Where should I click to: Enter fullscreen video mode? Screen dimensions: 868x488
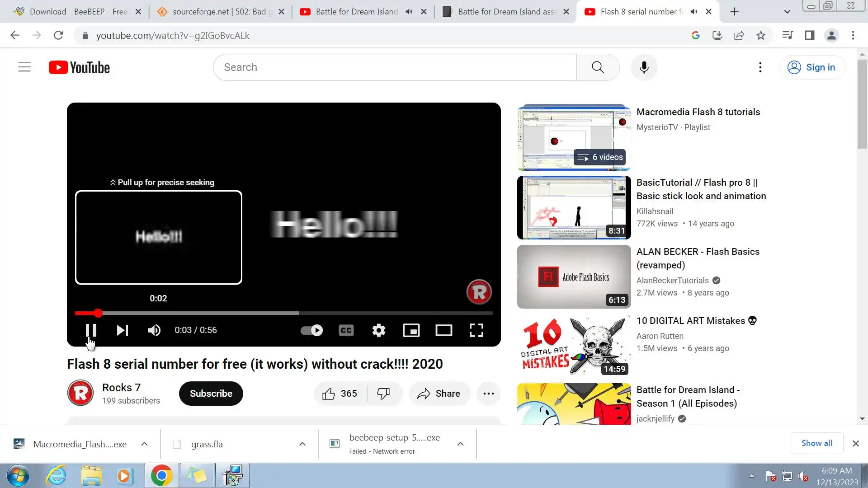click(476, 330)
